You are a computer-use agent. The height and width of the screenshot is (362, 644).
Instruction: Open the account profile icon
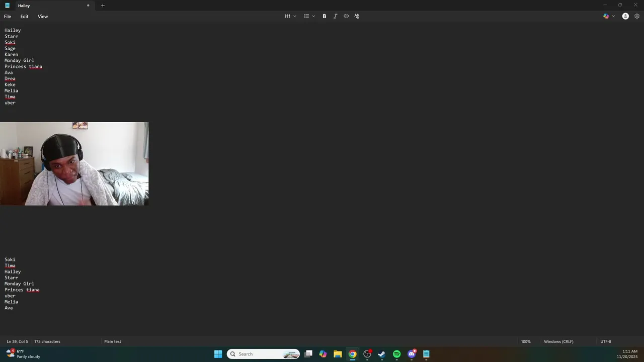point(625,16)
